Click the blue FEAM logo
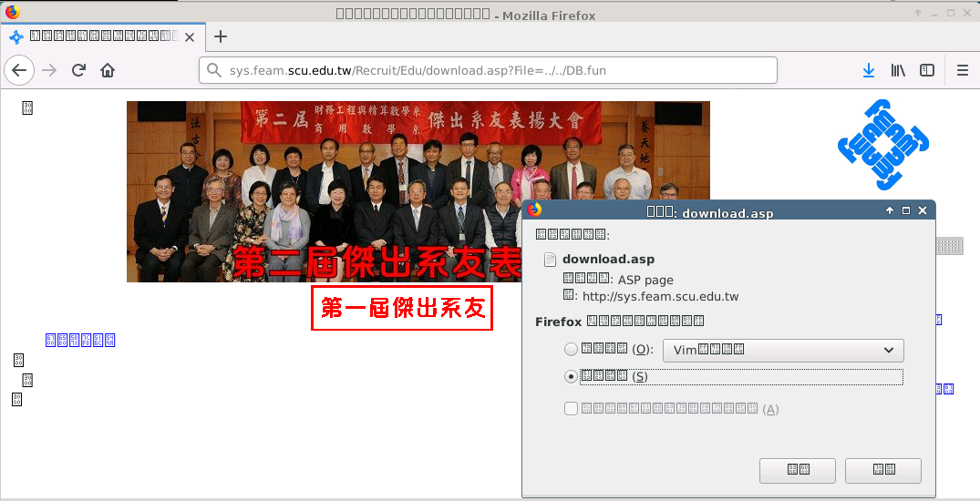980x501 pixels. click(883, 144)
